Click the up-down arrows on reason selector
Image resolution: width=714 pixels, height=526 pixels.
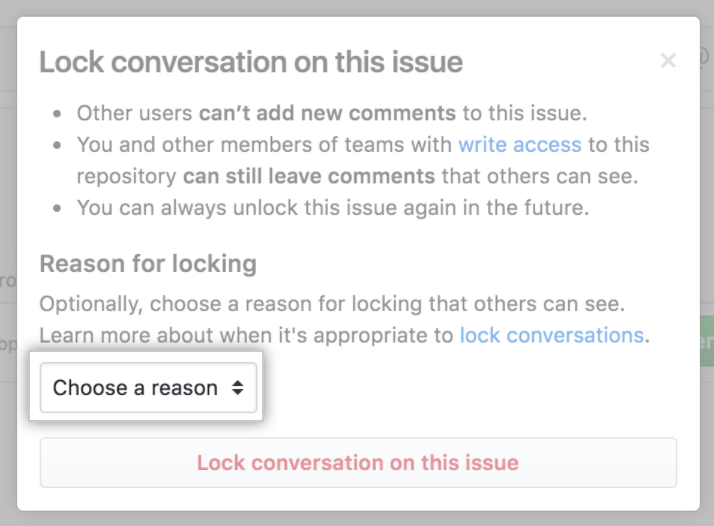pos(237,388)
